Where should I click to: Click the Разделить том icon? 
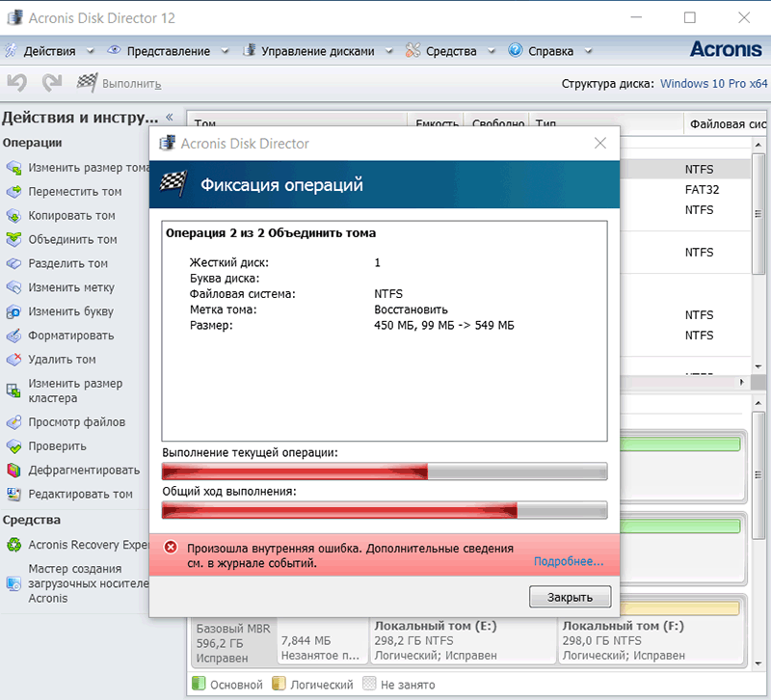coord(13,263)
